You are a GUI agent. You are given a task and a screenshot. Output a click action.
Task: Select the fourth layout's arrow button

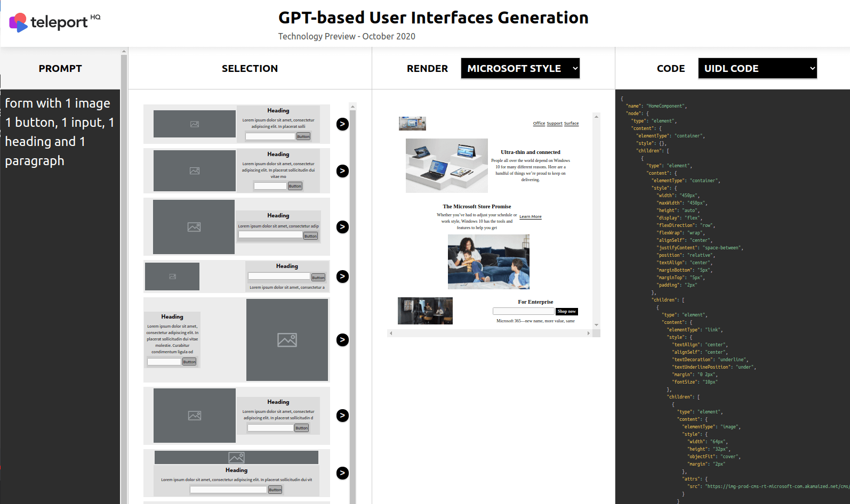click(342, 277)
